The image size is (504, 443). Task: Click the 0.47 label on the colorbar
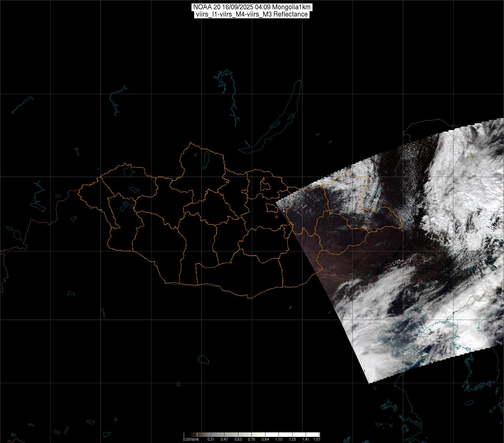click(224, 439)
